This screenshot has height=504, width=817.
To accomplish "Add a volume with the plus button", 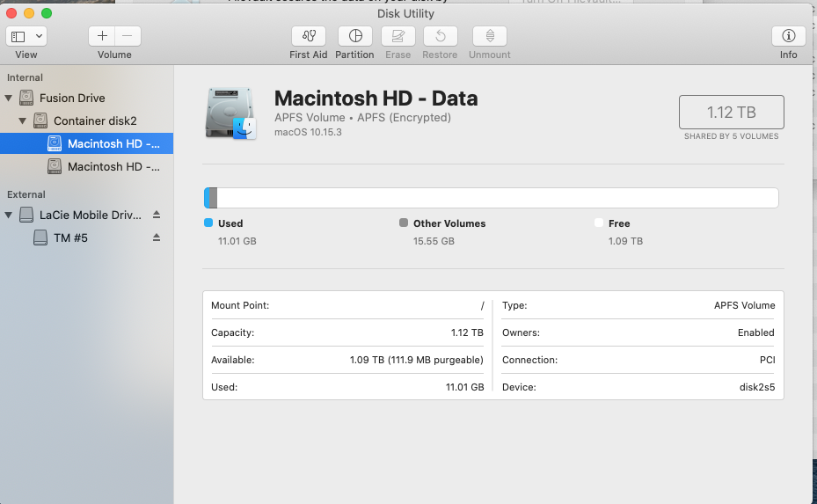I will pyautogui.click(x=102, y=36).
